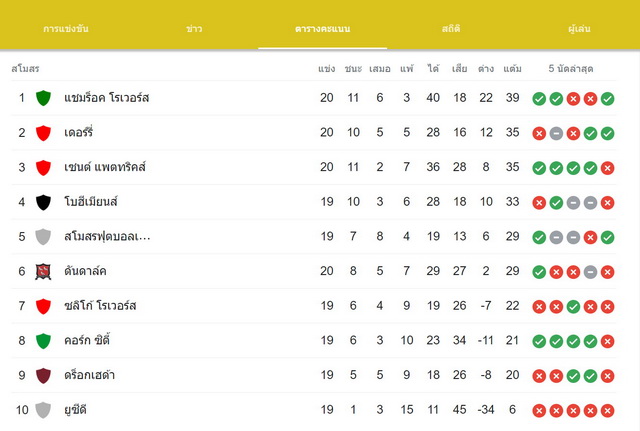The height and width of the screenshot is (431, 640).
Task: Click แชมร็อค โรเวอร์ส latest green win marker
Action: click(x=607, y=98)
